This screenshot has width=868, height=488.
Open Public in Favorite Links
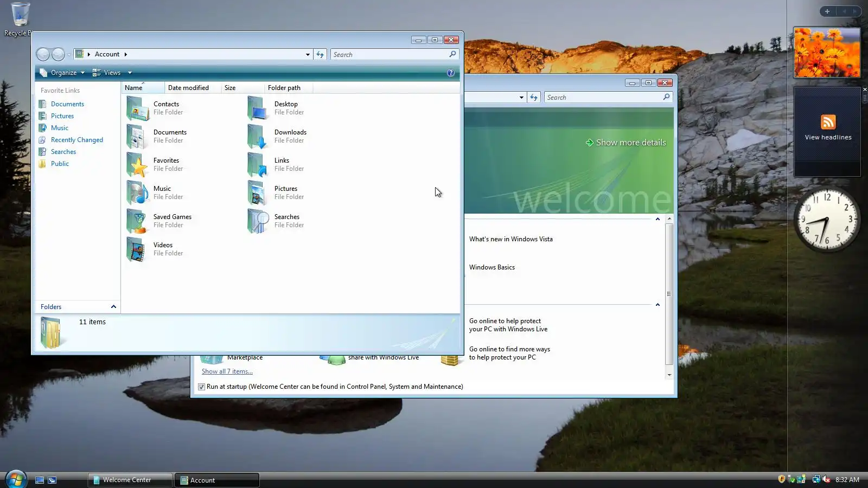(60, 164)
